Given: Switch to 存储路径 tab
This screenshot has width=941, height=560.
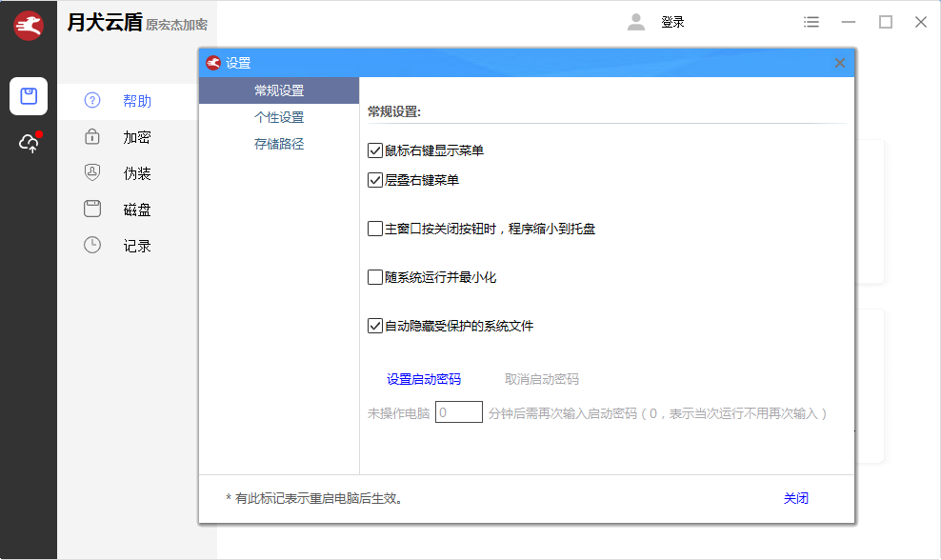Looking at the screenshot, I should [x=279, y=144].
